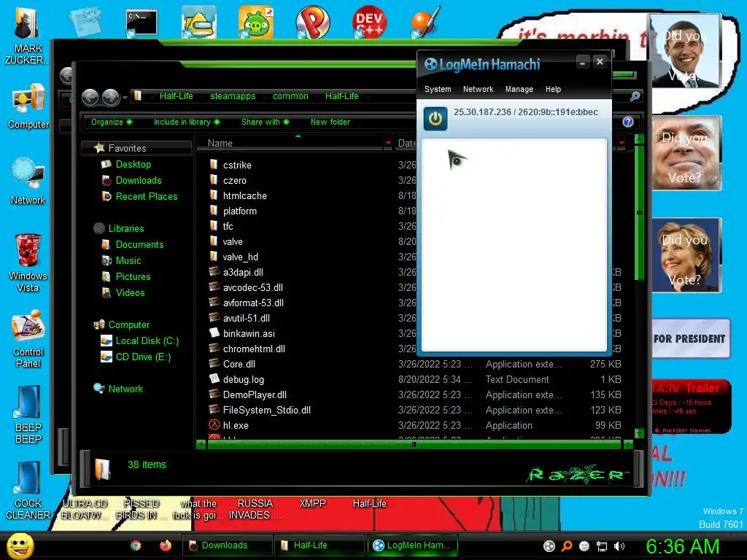Click the Explorer back arrow button
Viewport: 747px width, 560px height.
90,97
